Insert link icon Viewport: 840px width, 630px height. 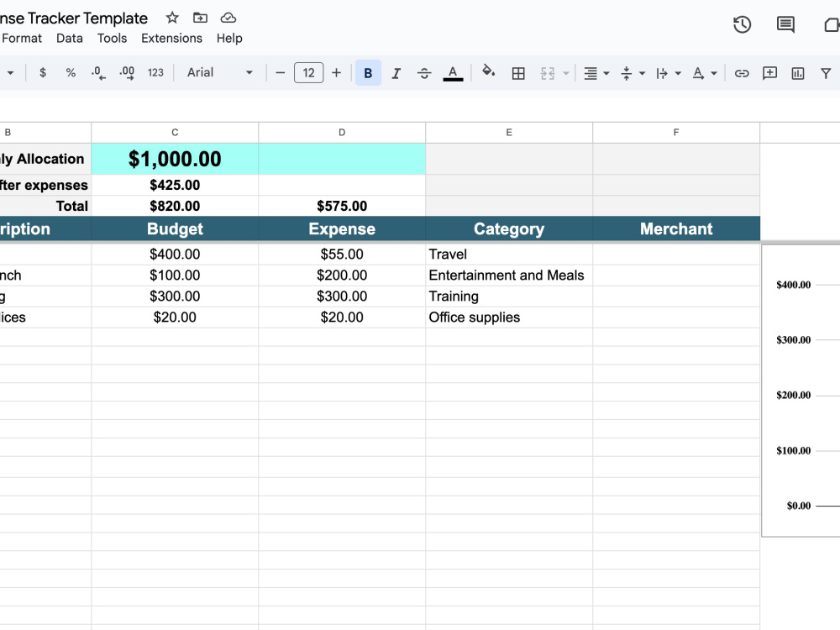click(x=742, y=73)
